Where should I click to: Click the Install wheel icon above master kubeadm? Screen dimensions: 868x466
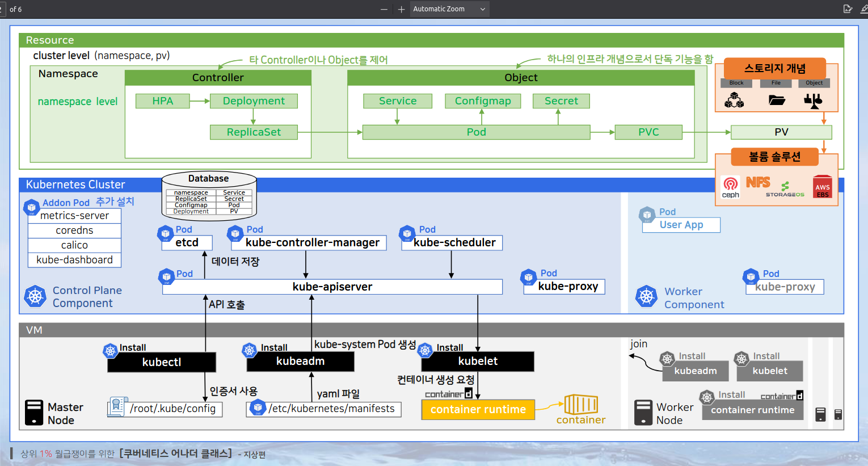pos(250,350)
